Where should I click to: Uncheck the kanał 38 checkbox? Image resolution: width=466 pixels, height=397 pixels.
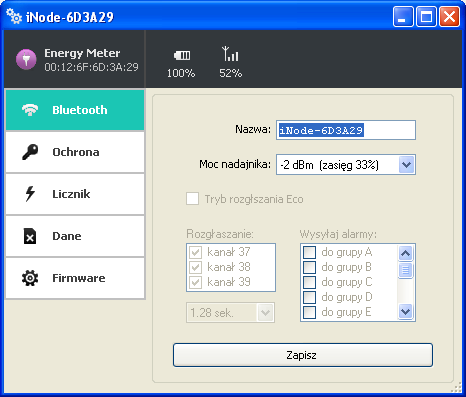[x=195, y=267]
